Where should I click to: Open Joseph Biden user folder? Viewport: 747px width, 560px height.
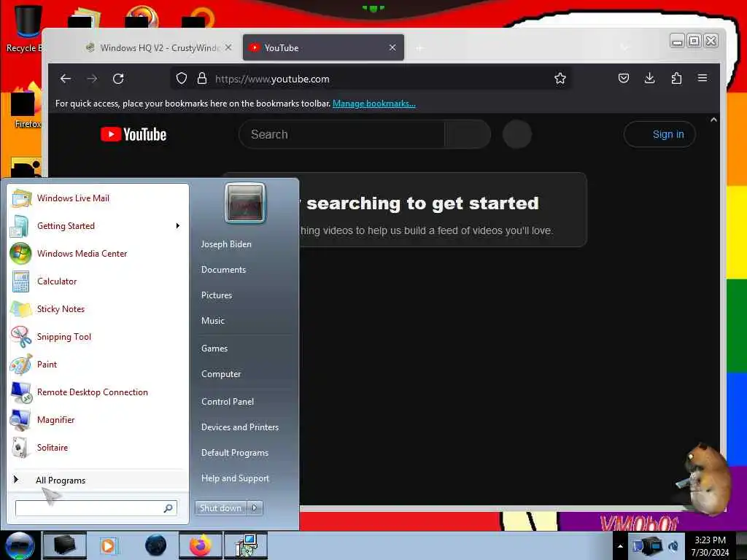tap(226, 244)
